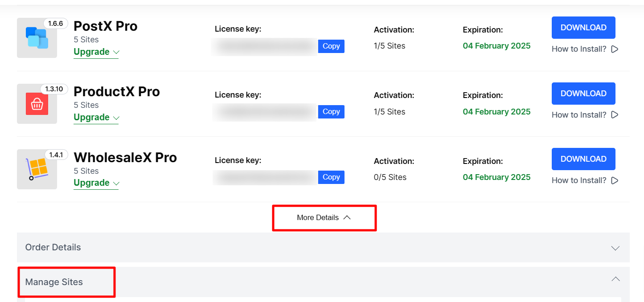Click the play icon beside ProductX How to Install

615,115
